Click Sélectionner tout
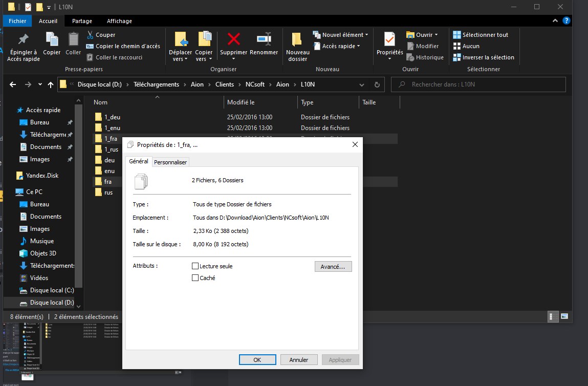Image resolution: width=588 pixels, height=386 pixels. point(481,35)
